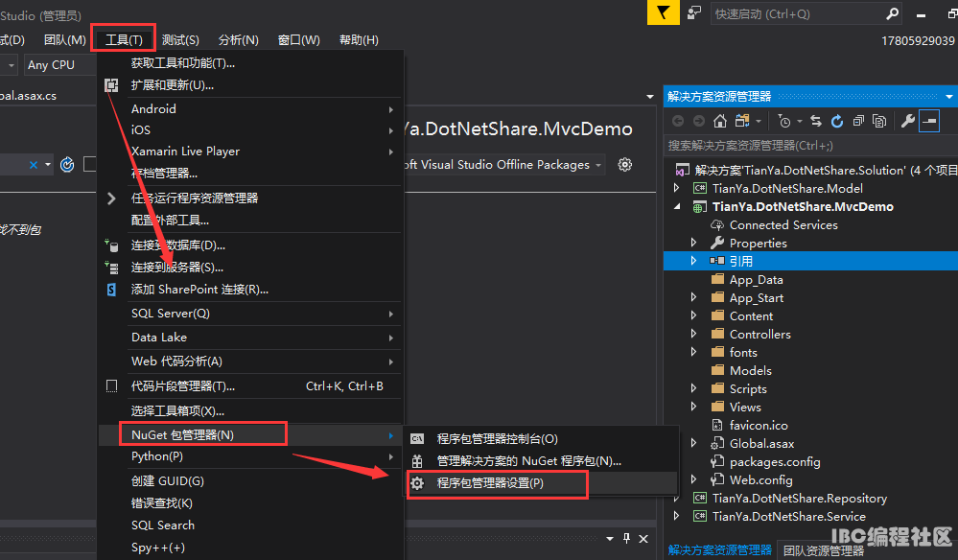Expand the TianYa.DotNetShare.Service project
The height and width of the screenshot is (560, 958).
pos(676,516)
